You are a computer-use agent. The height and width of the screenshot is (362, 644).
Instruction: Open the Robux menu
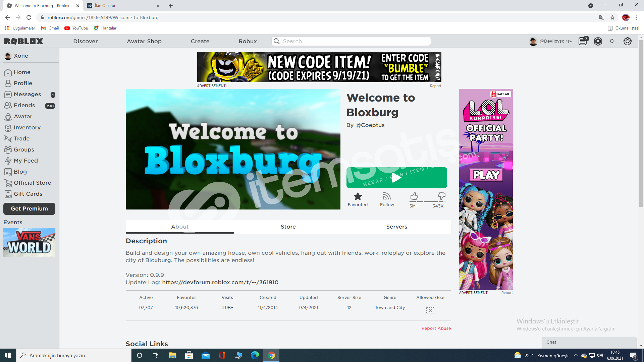pyautogui.click(x=248, y=41)
